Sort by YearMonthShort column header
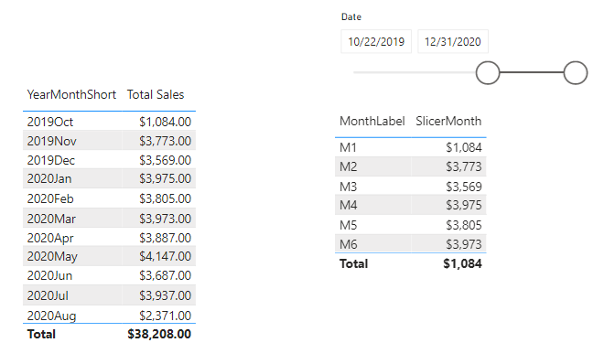The width and height of the screenshot is (604, 364). pyautogui.click(x=71, y=94)
